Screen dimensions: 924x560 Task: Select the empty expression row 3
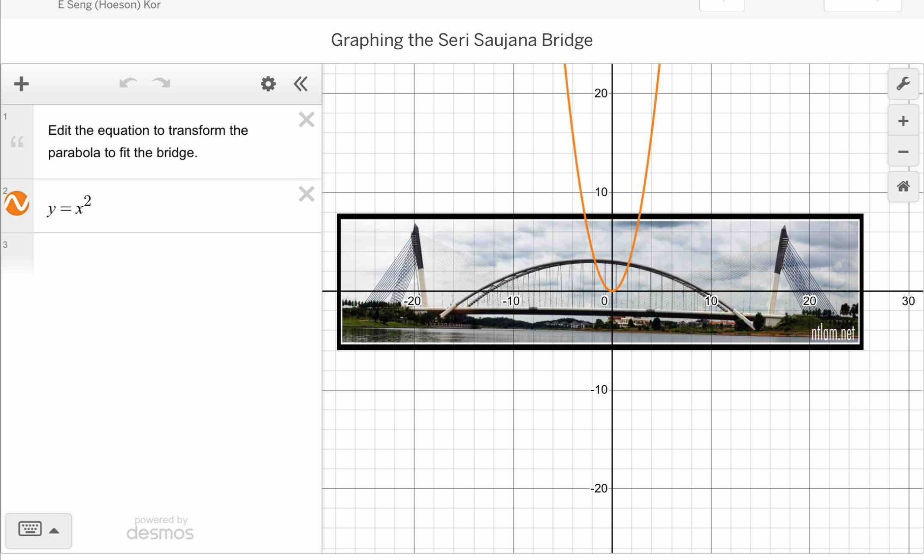coord(172,251)
